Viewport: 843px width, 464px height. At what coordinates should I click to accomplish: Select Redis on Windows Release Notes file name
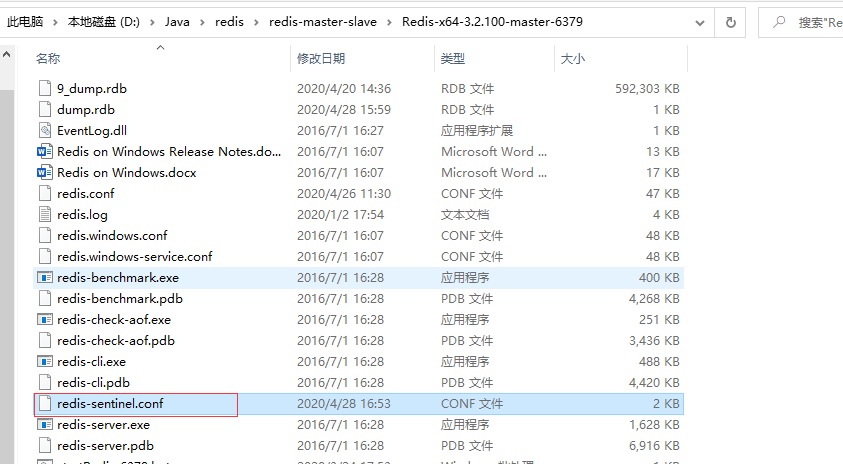point(169,152)
